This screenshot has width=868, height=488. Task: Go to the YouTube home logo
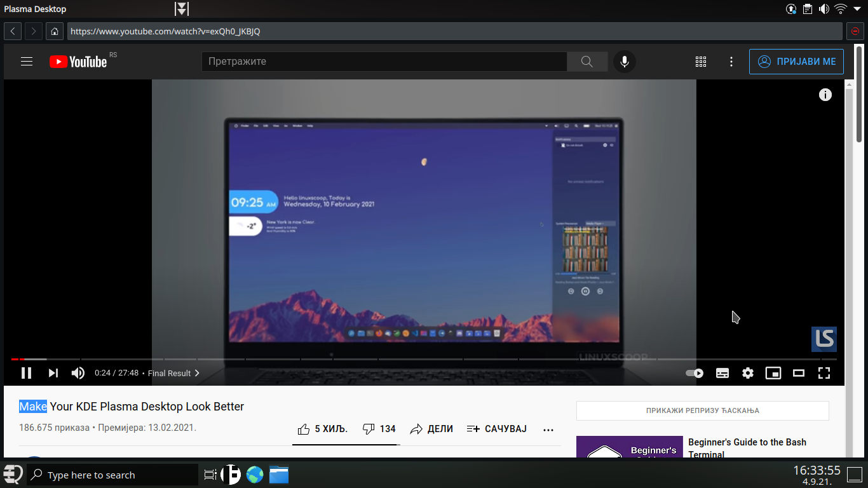tap(78, 62)
